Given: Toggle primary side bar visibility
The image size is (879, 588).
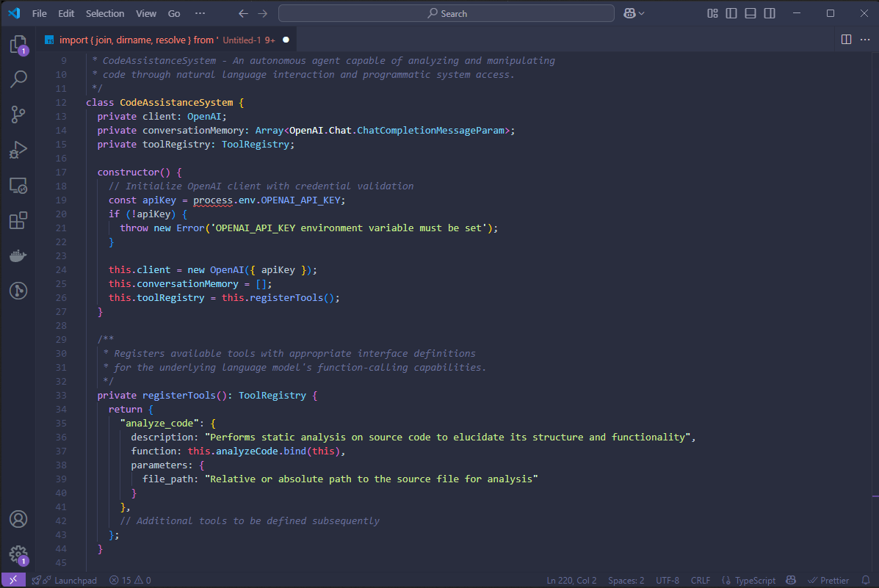Looking at the screenshot, I should point(731,13).
